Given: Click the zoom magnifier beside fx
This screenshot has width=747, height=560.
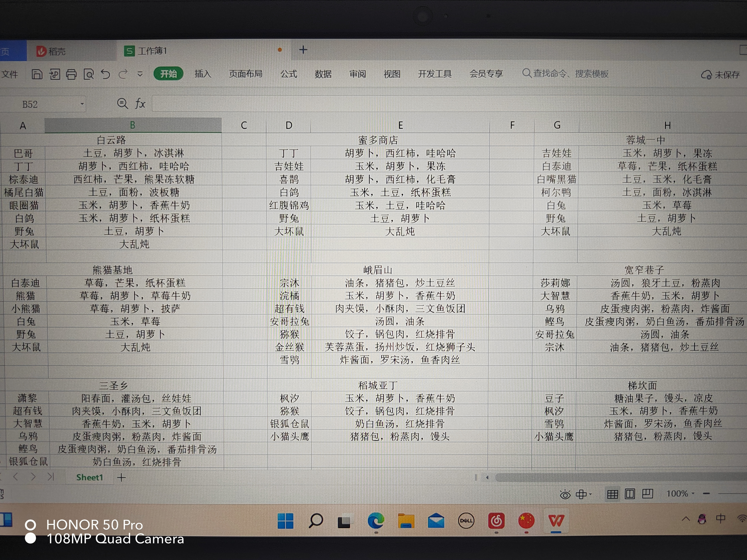Looking at the screenshot, I should (x=122, y=103).
